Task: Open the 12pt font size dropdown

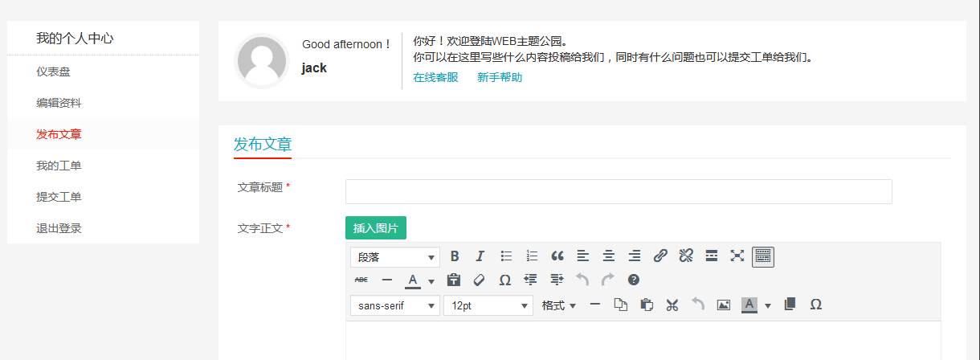Action: click(x=488, y=305)
